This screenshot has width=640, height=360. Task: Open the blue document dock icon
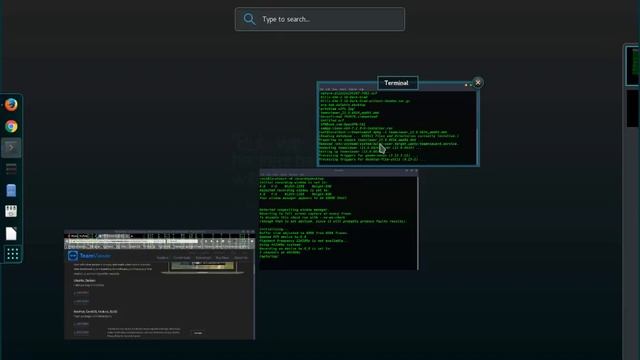point(11,190)
